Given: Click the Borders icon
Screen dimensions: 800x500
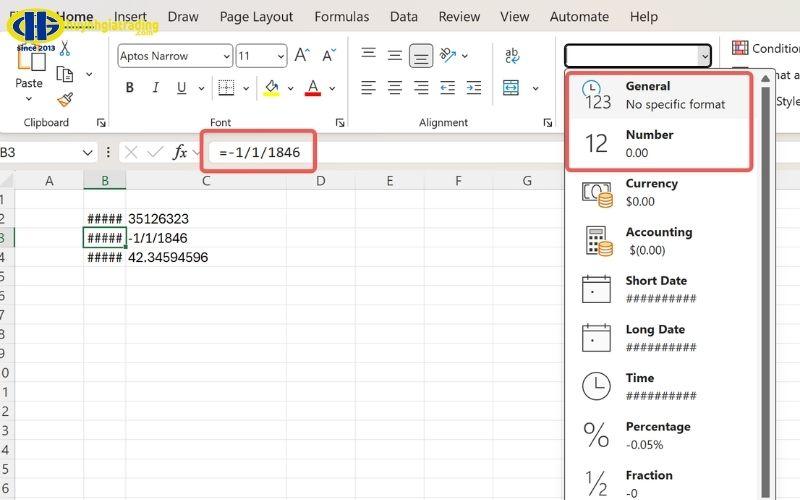Looking at the screenshot, I should pyautogui.click(x=226, y=88).
